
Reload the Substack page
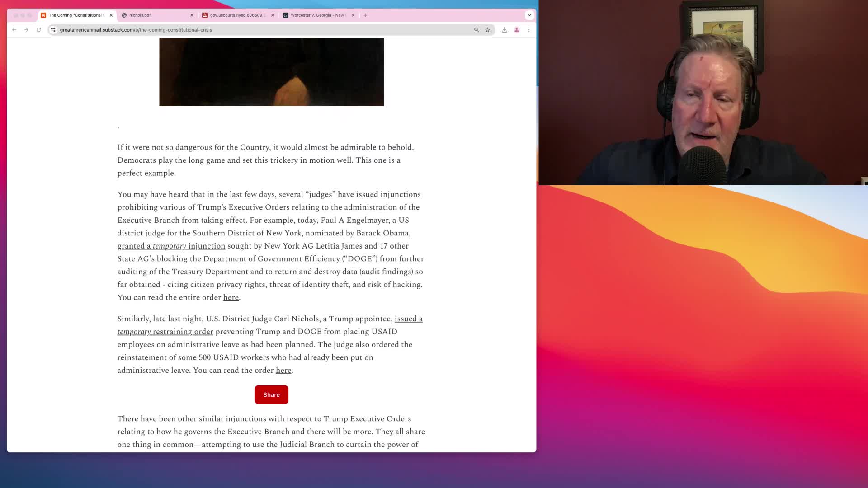[39, 30]
